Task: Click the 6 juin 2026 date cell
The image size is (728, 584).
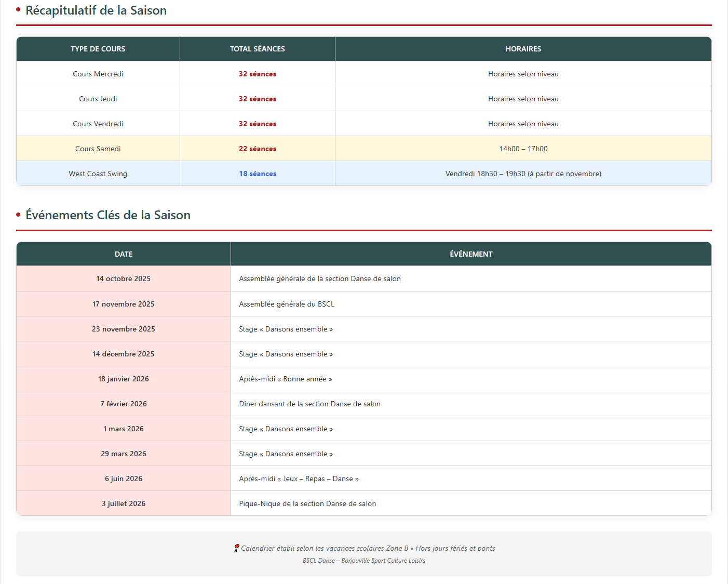Action: coord(124,479)
